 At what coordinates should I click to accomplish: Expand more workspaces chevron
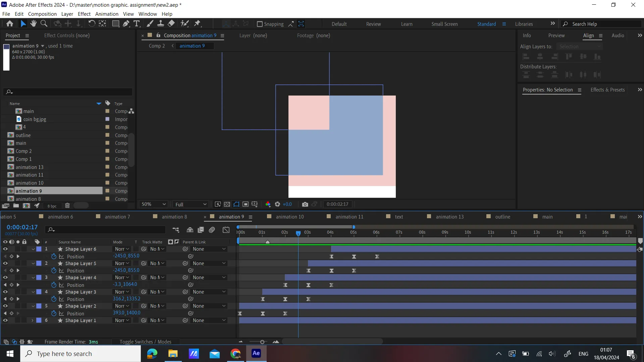coord(553,23)
